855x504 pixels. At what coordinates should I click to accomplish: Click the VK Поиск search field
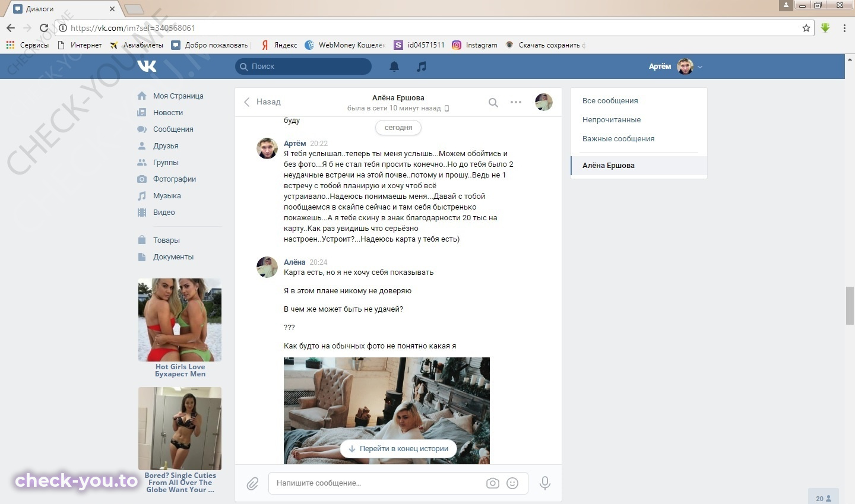303,66
